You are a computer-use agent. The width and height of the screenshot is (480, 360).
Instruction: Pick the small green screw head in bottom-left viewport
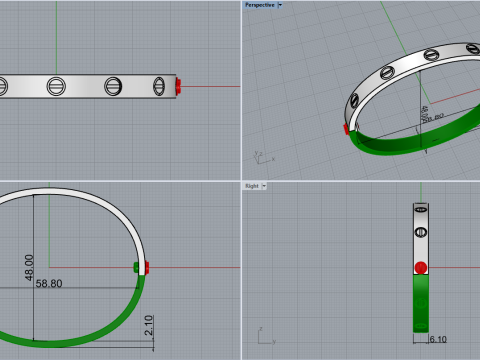pos(136,267)
